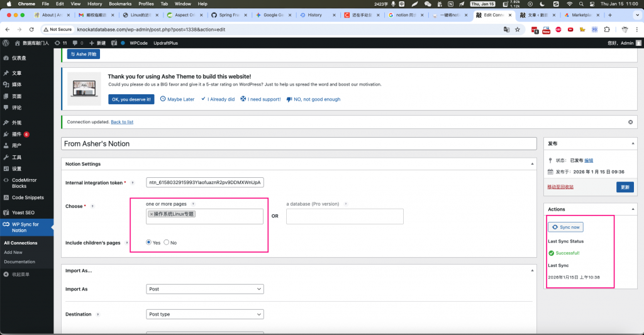Image resolution: width=644 pixels, height=335 pixels.
Task: Open the Bookmarks menu in menu bar
Action: (119, 4)
